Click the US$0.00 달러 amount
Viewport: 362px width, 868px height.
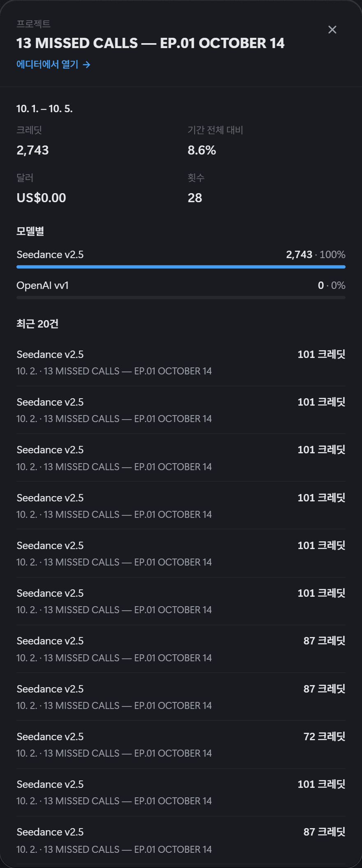pos(41,198)
